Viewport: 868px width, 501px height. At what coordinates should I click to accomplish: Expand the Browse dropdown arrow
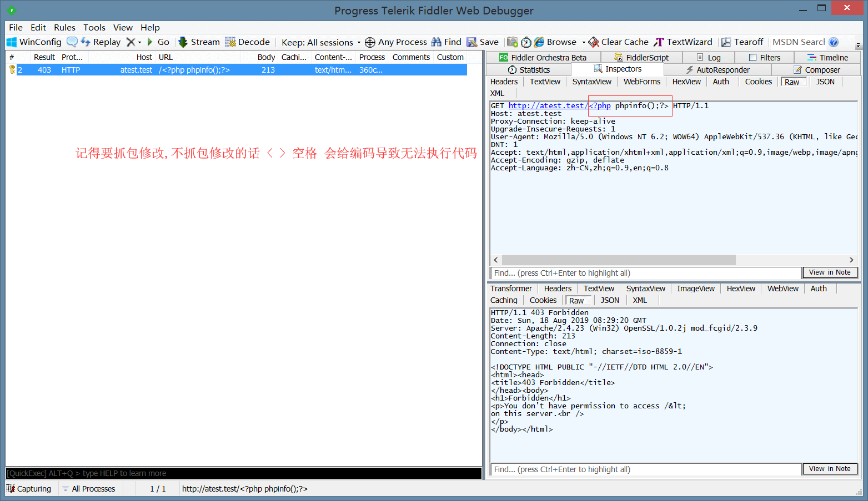pos(583,42)
